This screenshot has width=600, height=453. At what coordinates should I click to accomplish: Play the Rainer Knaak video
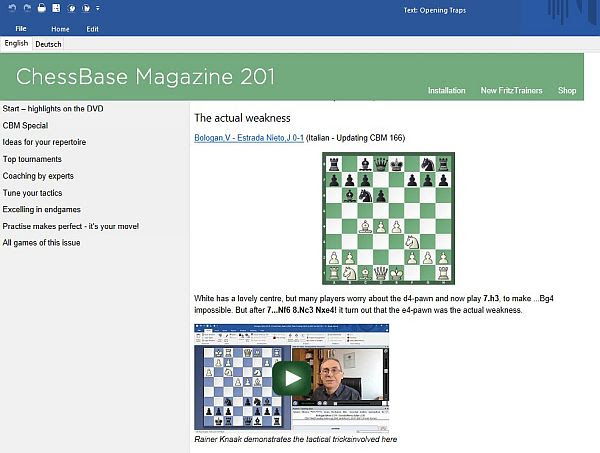click(291, 378)
